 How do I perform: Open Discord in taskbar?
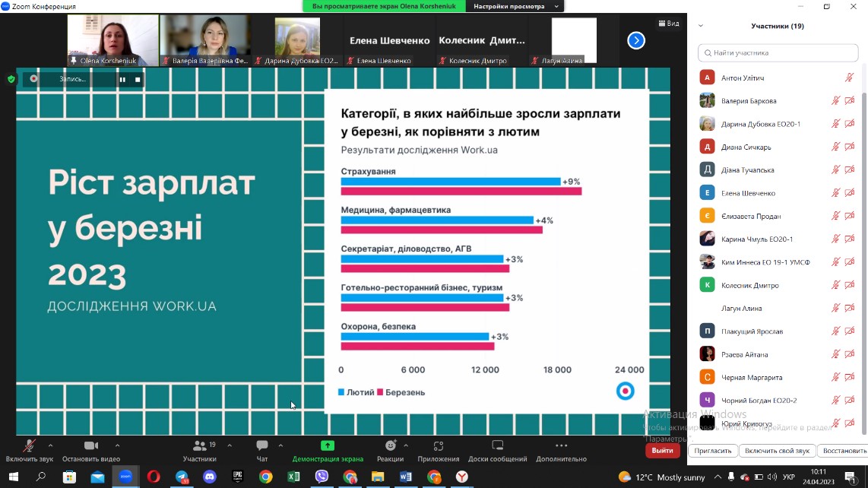pyautogui.click(x=210, y=477)
